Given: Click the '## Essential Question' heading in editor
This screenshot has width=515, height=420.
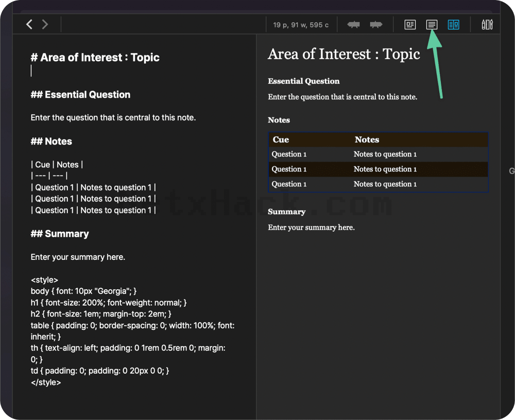Looking at the screenshot, I should [80, 95].
